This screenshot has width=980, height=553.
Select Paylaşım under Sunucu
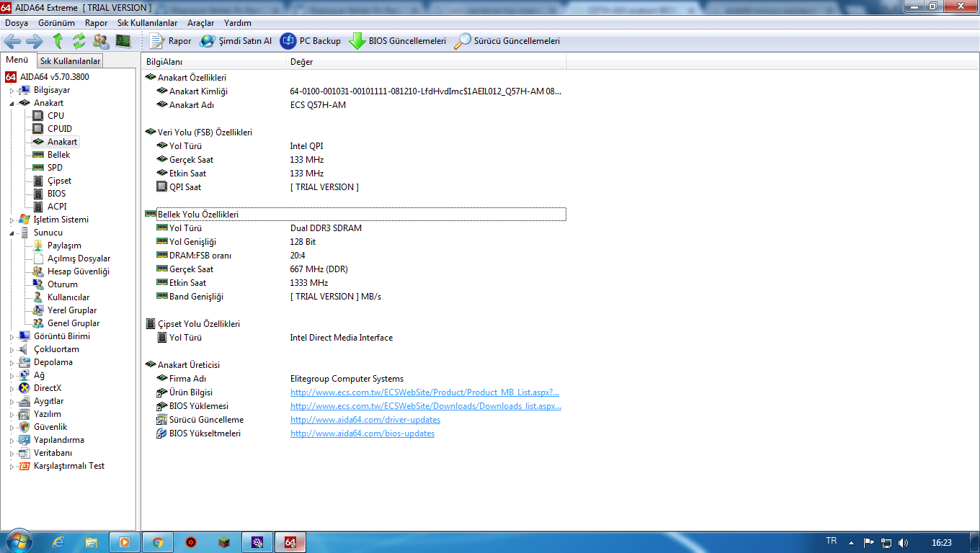tap(64, 246)
